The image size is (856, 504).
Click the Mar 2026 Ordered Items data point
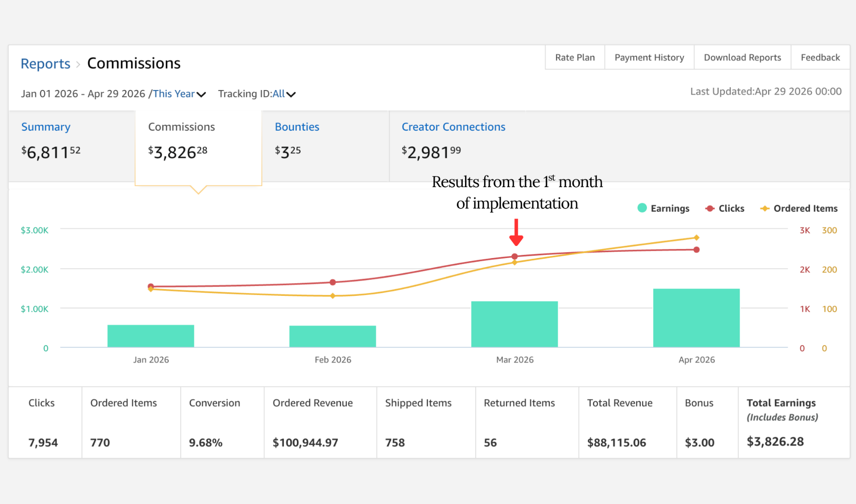click(x=514, y=262)
